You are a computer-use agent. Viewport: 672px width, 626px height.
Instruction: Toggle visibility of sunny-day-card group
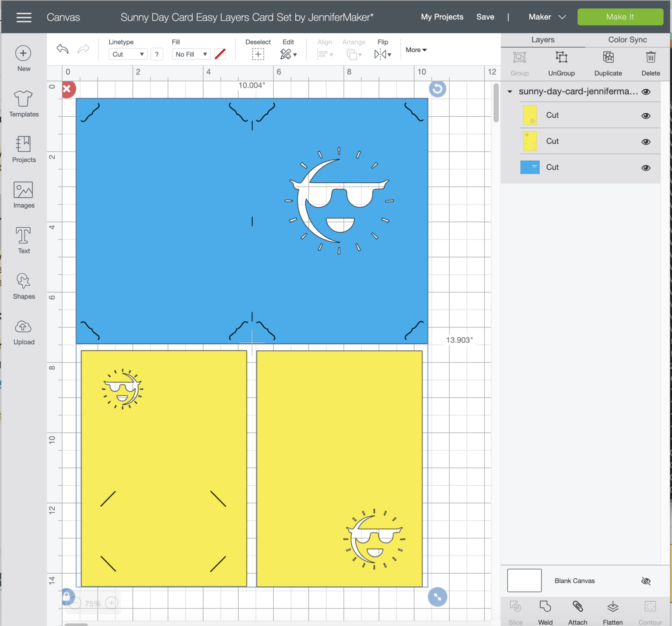[x=646, y=92]
